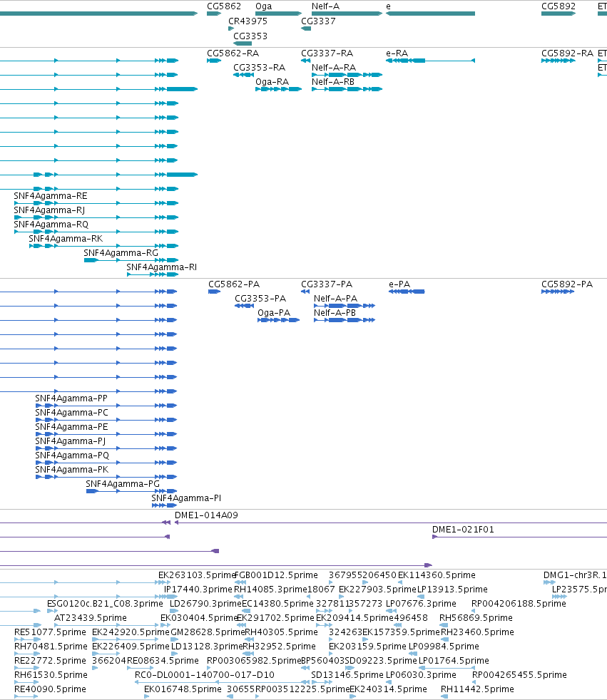The image size is (607, 700).
Task: Select EST AT23439.5prime
Action: [90, 618]
